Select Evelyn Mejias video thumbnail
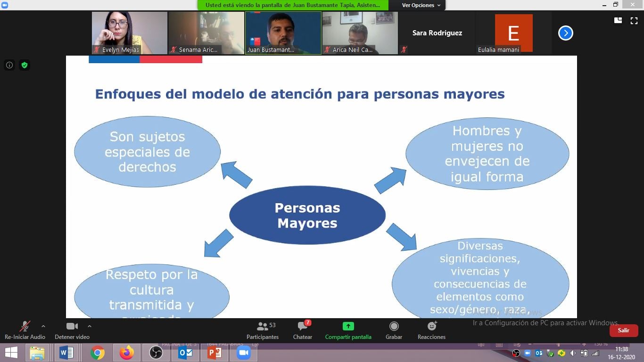This screenshot has height=362, width=644. tap(130, 33)
